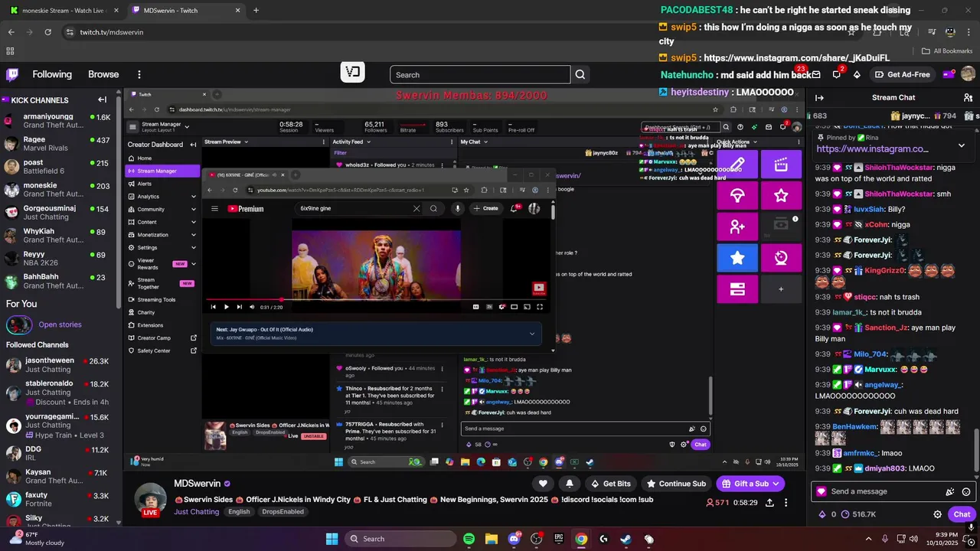Viewport: 980px width, 551px height.
Task: Open a new browser tab
Action: click(256, 11)
